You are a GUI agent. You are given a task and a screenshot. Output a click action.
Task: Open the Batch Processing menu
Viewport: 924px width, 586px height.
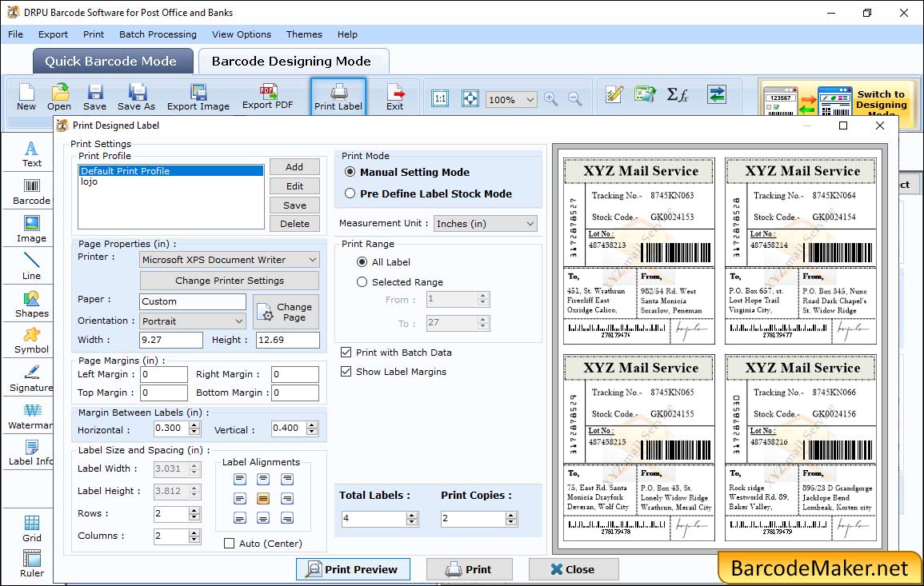[x=158, y=34]
